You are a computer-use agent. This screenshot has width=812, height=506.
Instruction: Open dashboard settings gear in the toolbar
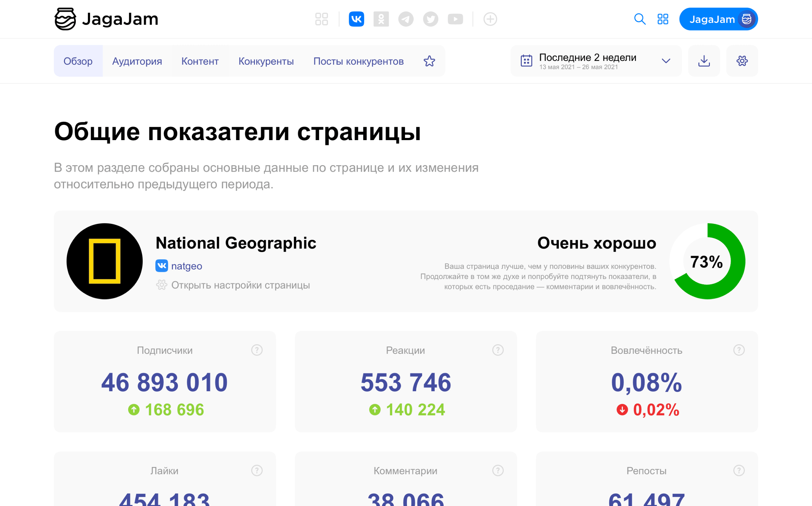coord(742,61)
